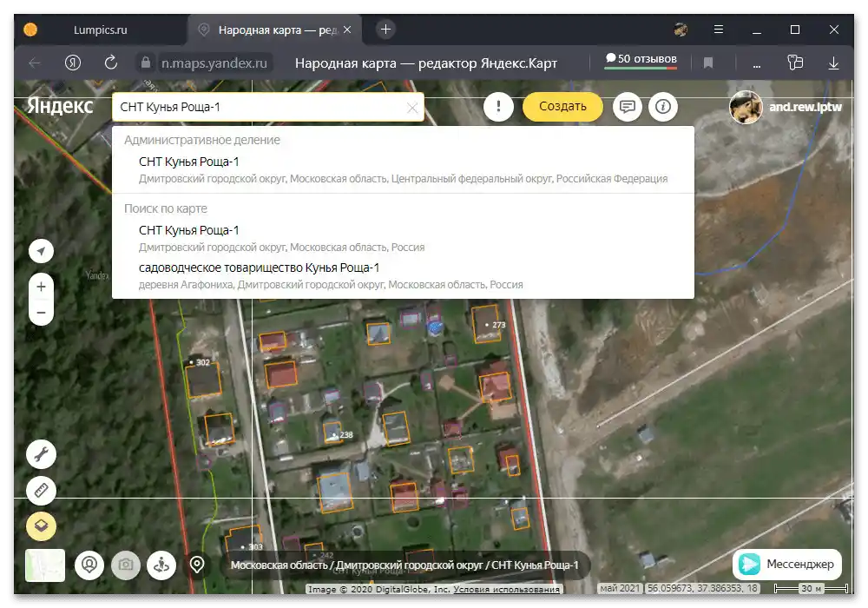Zoom out the map with minus
This screenshot has height=608, width=868.
(x=41, y=313)
